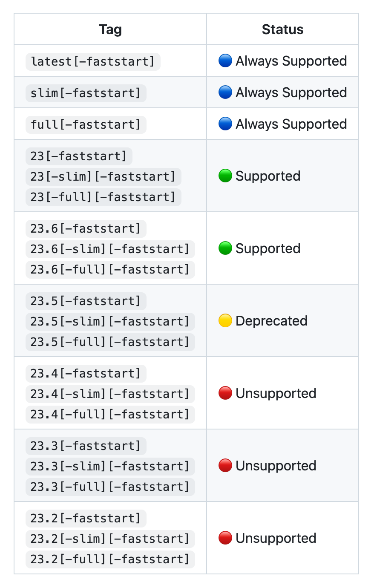
Task: Click the 23.6[-full][-faststart] tag code
Action: click(x=110, y=270)
